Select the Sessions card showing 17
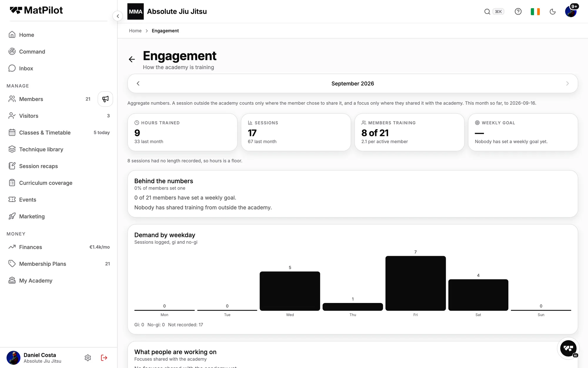 coord(296,132)
